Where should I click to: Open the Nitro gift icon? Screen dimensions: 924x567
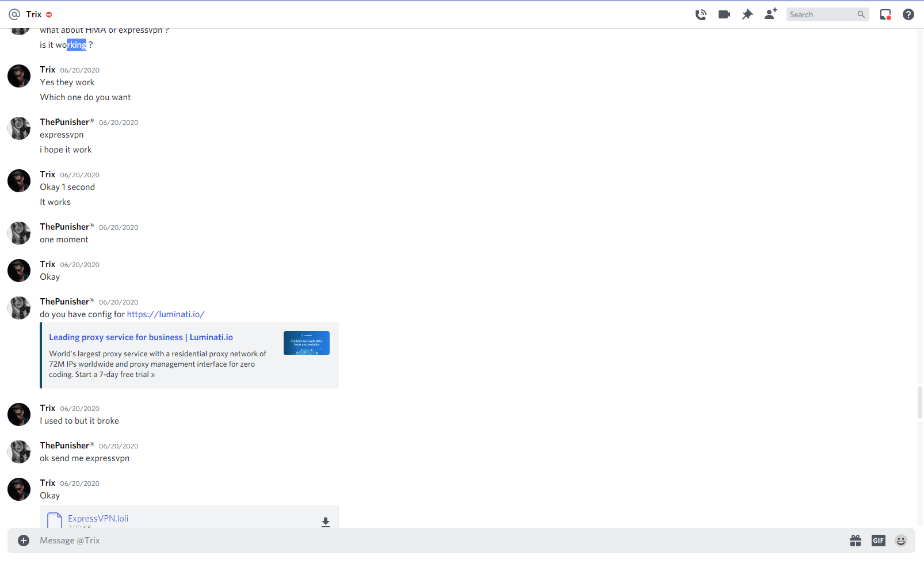pos(856,541)
